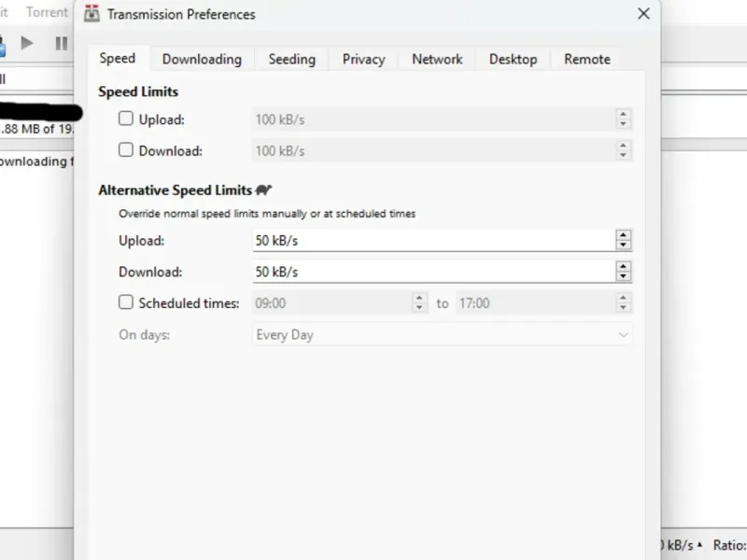Screen dimensions: 747x560
Task: Open the Desktop tab
Action: 513,59
